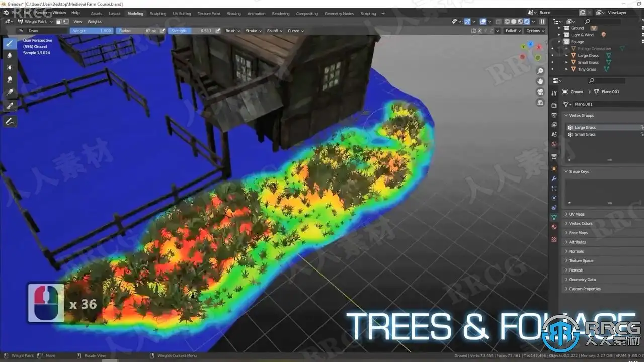Select the Draw brush tool
644x362 pixels.
point(10,43)
